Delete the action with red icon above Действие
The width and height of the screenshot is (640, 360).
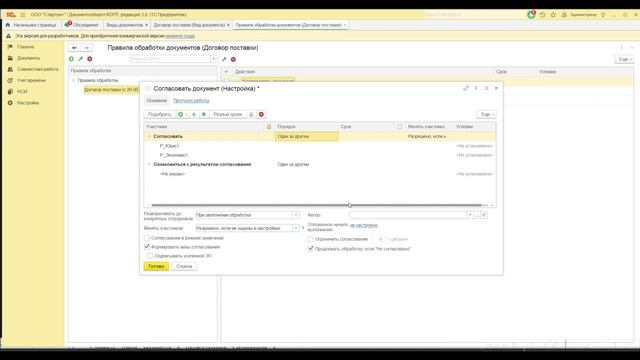(233, 59)
